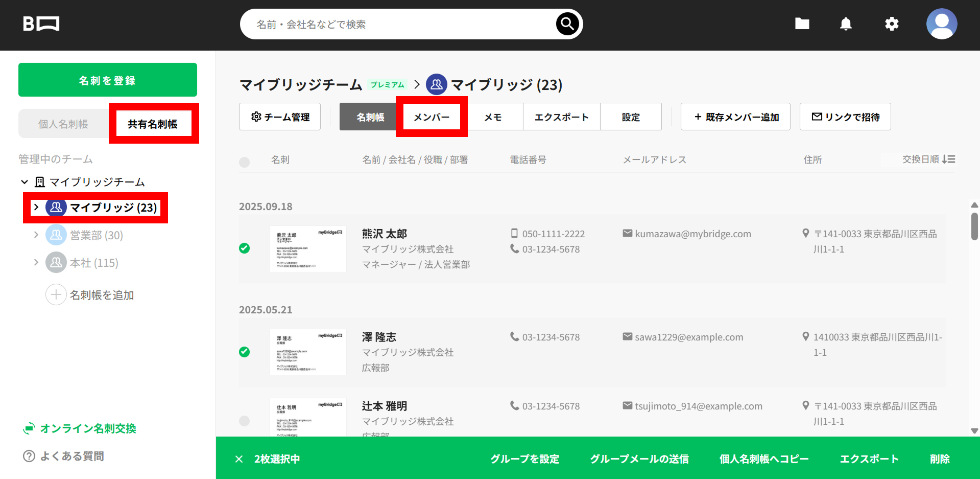
Task: Click マイブリッジチーム breadcrumb title
Action: tap(301, 84)
